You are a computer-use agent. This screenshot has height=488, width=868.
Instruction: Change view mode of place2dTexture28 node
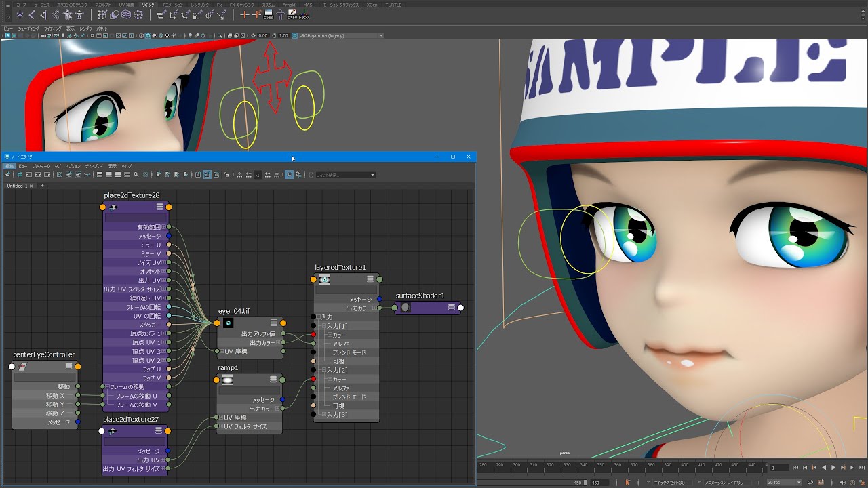tap(159, 207)
